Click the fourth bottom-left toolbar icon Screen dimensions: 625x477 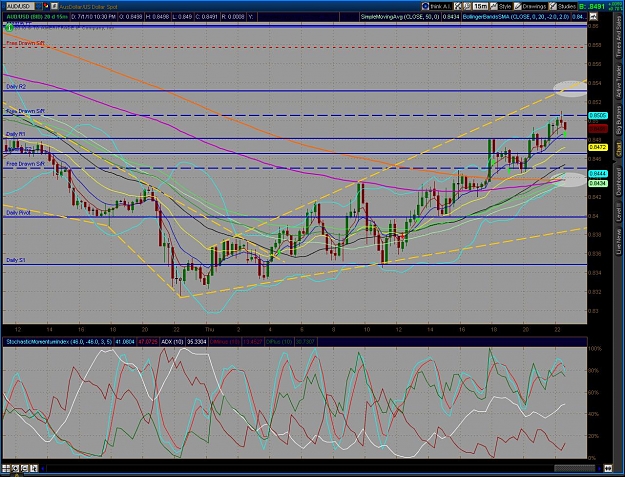click(33, 468)
